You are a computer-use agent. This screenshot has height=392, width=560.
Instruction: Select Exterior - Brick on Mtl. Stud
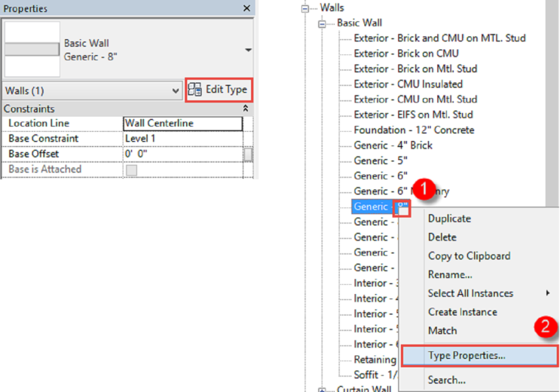coord(415,69)
